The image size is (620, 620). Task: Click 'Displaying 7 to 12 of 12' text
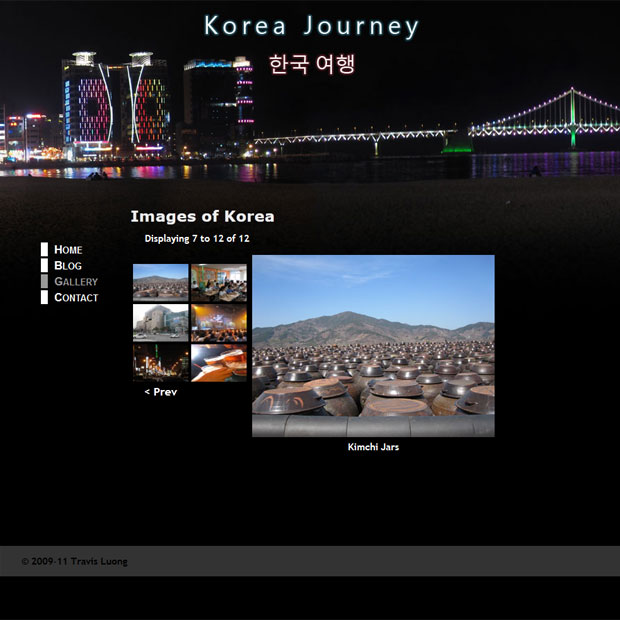point(197,238)
